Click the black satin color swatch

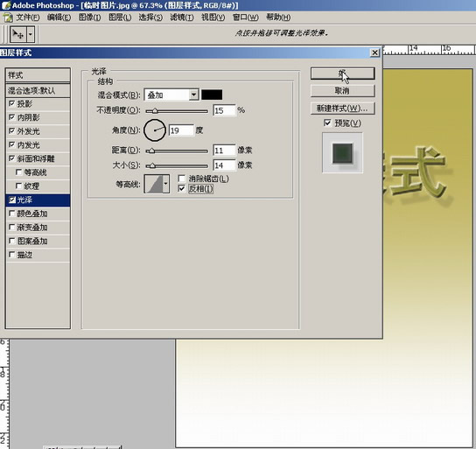pos(212,95)
